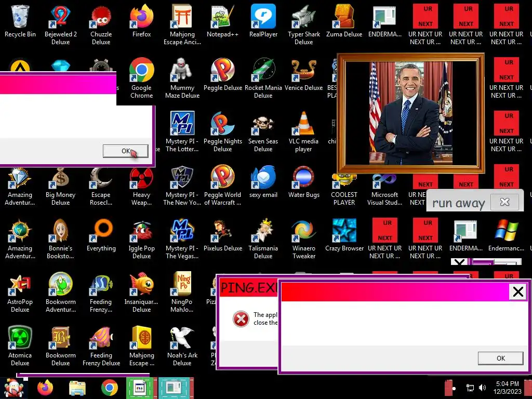Select the Google Chrome desktop shortcut
532x399 pixels.
pos(141,79)
